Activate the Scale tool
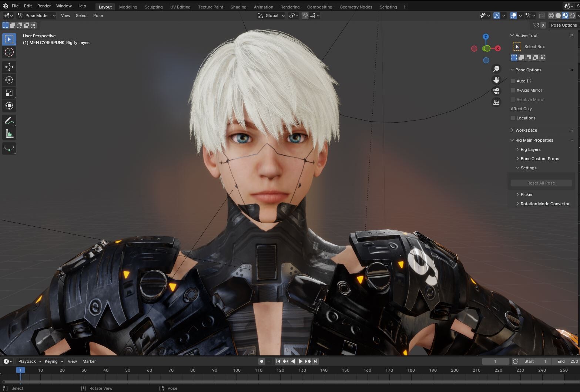This screenshot has height=392, width=580. click(9, 93)
